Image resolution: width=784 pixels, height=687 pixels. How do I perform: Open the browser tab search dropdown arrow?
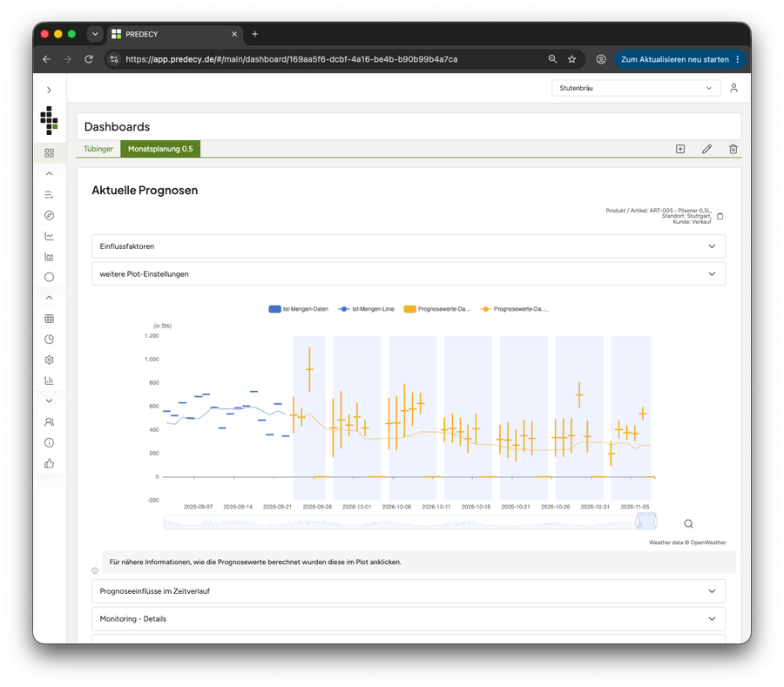pyautogui.click(x=95, y=34)
